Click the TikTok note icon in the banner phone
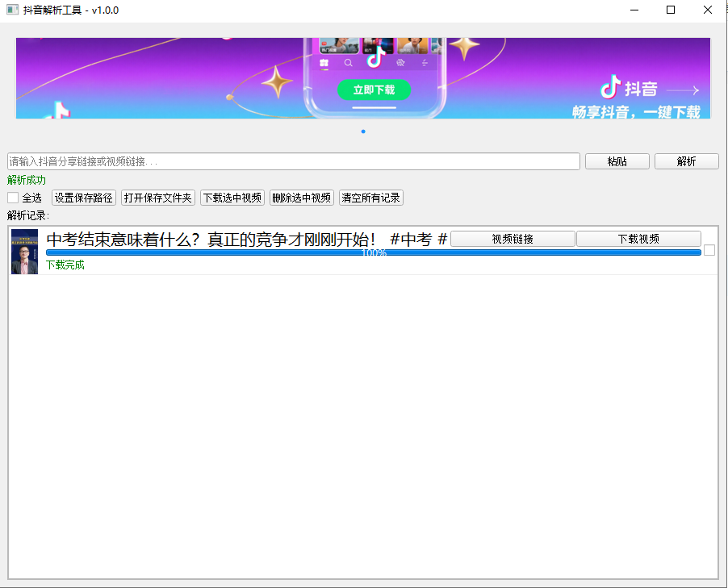This screenshot has width=728, height=588. pyautogui.click(x=375, y=57)
